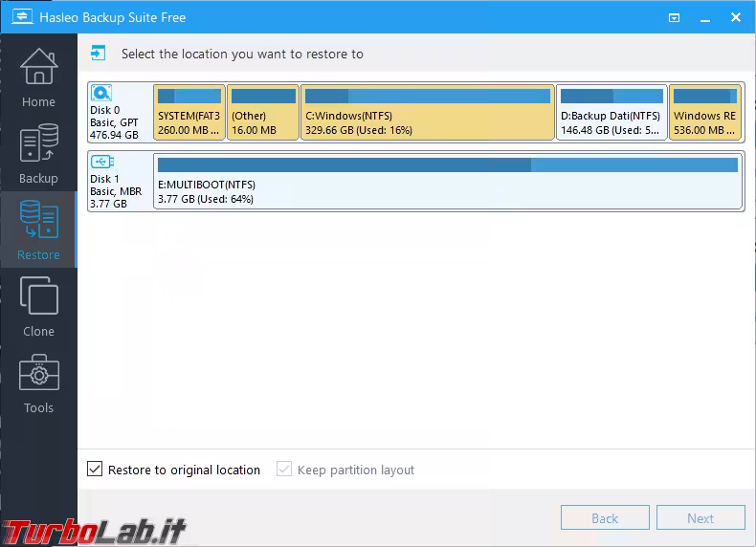756x547 pixels.
Task: Open the Tools toolbox icon
Action: [38, 373]
